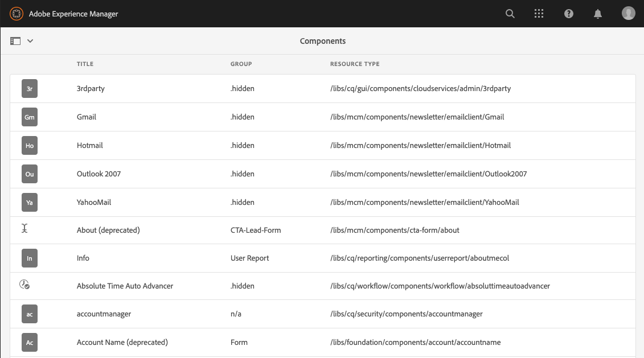Image resolution: width=644 pixels, height=358 pixels.
Task: Click the About (deprecated) CTA-Lead-Form row
Action: pyautogui.click(x=108, y=230)
